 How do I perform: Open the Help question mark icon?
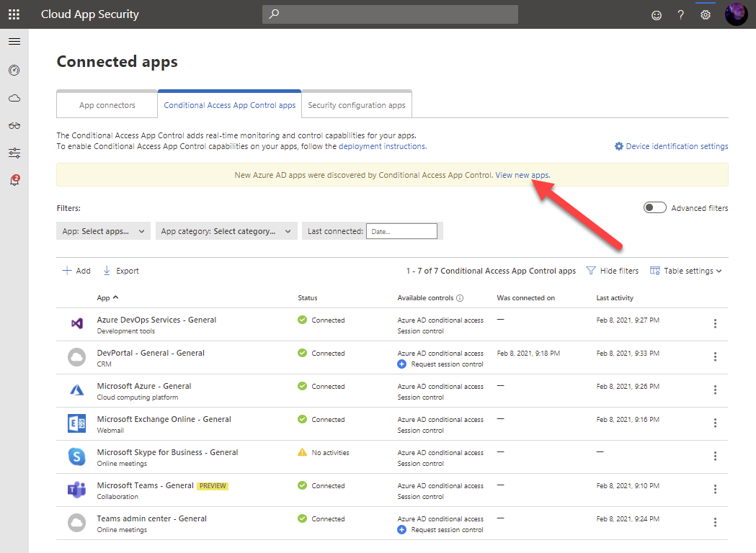point(680,14)
